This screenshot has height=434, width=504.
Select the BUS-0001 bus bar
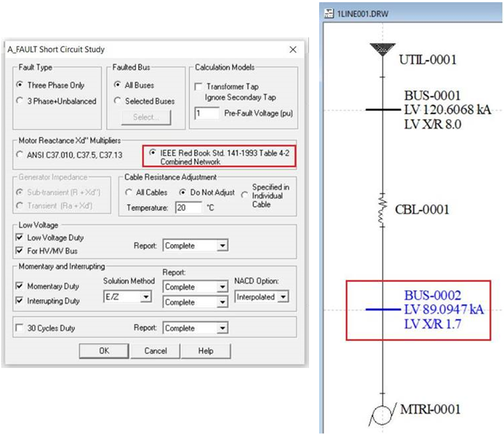coord(382,110)
